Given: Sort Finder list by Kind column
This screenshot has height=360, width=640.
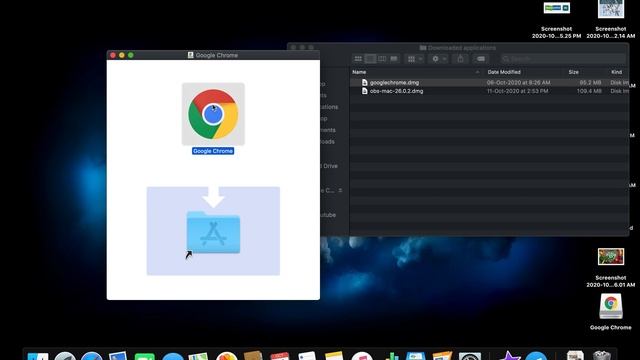Looking at the screenshot, I should 616,72.
